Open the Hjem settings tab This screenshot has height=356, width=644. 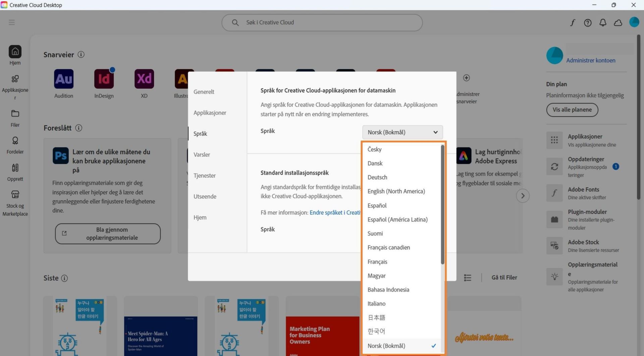(x=200, y=217)
